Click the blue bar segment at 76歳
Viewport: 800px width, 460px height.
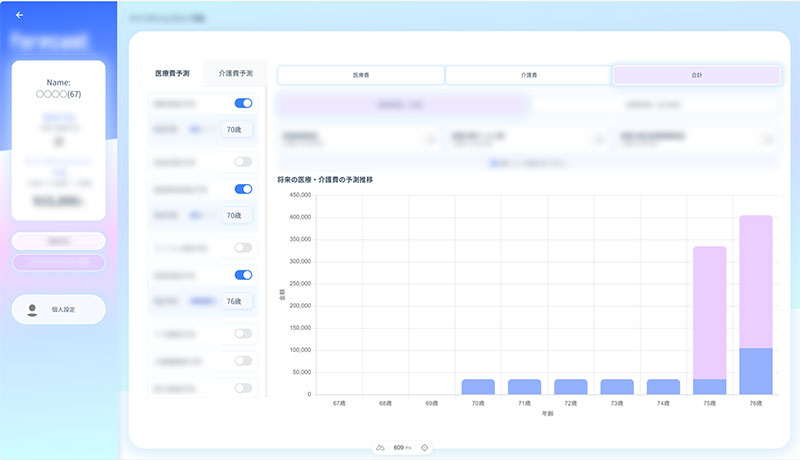click(756, 371)
